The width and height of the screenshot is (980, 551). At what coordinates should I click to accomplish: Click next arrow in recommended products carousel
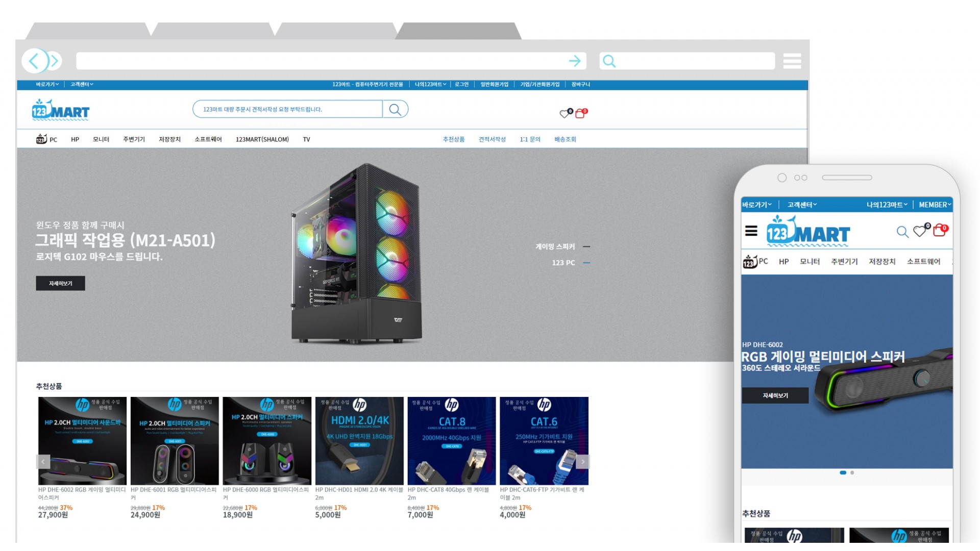tap(582, 462)
